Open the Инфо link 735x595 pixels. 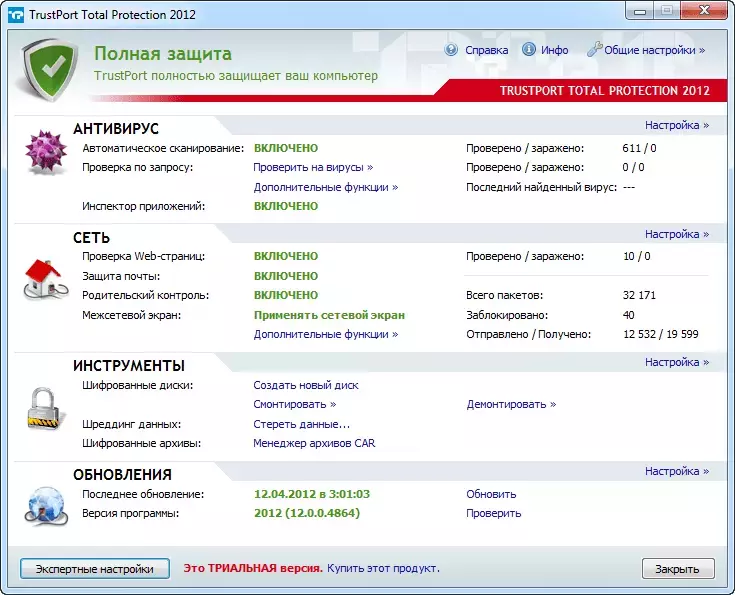(555, 50)
